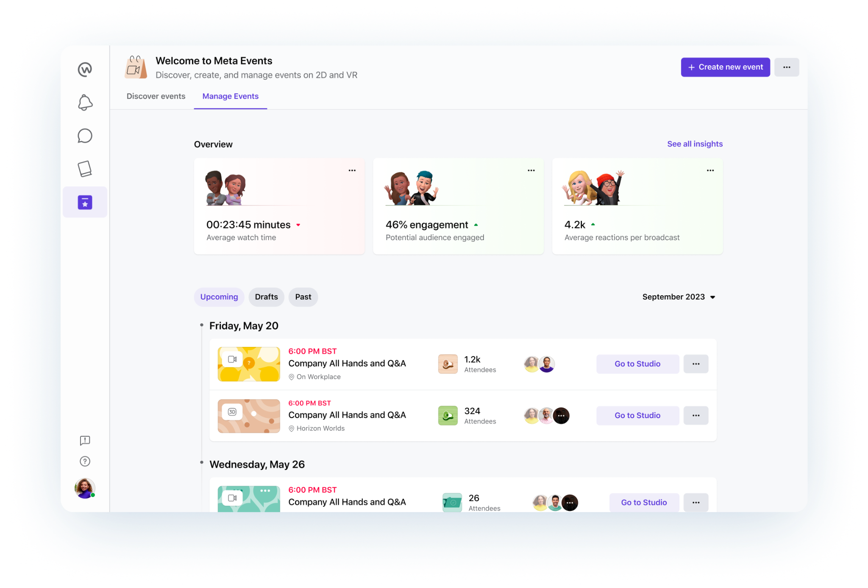The width and height of the screenshot is (868, 588).
Task: Go to Studio for May 26 event
Action: pyautogui.click(x=644, y=502)
